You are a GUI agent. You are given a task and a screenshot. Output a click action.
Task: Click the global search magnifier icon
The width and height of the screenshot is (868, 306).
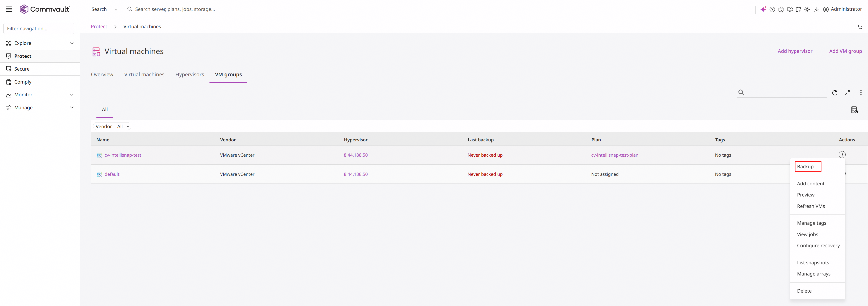(x=130, y=9)
